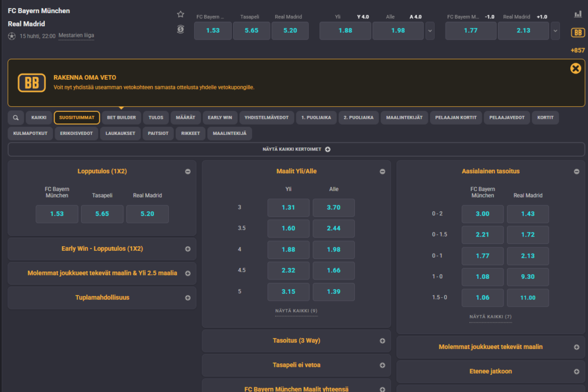This screenshot has height=392, width=588.
Task: Select Alle 3 goals odds 3.70
Action: tap(334, 208)
